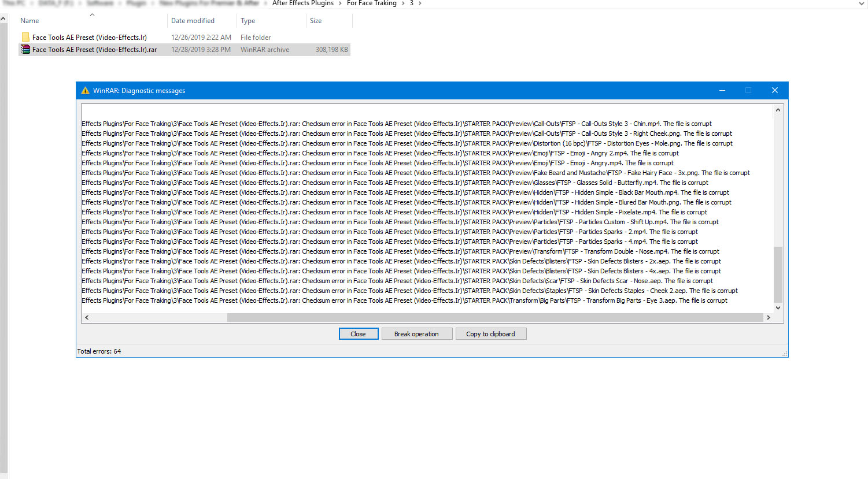Image resolution: width=868 pixels, height=479 pixels.
Task: Expand the chevron after For Face Traking breadcrumb
Action: (403, 3)
